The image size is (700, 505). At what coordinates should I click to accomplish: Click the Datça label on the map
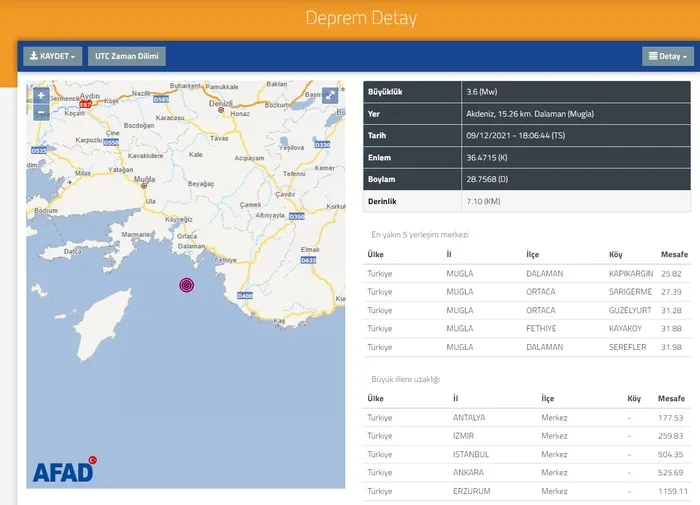tap(72, 252)
